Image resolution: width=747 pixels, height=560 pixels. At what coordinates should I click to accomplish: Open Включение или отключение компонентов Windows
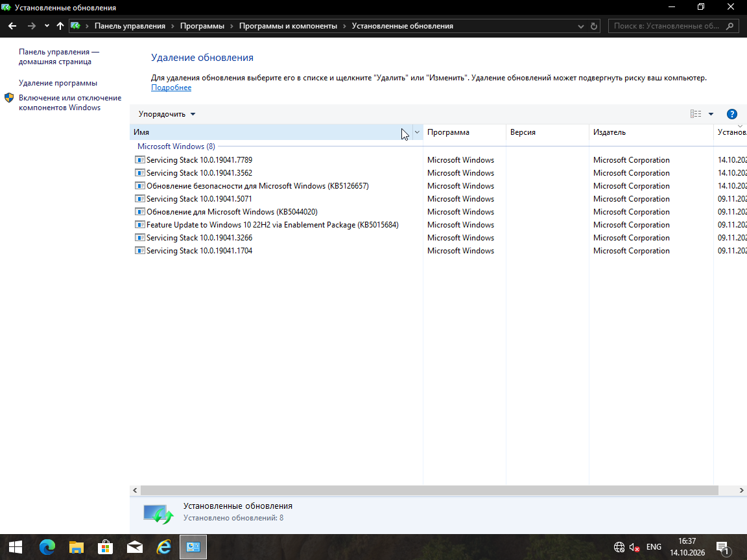click(x=70, y=102)
